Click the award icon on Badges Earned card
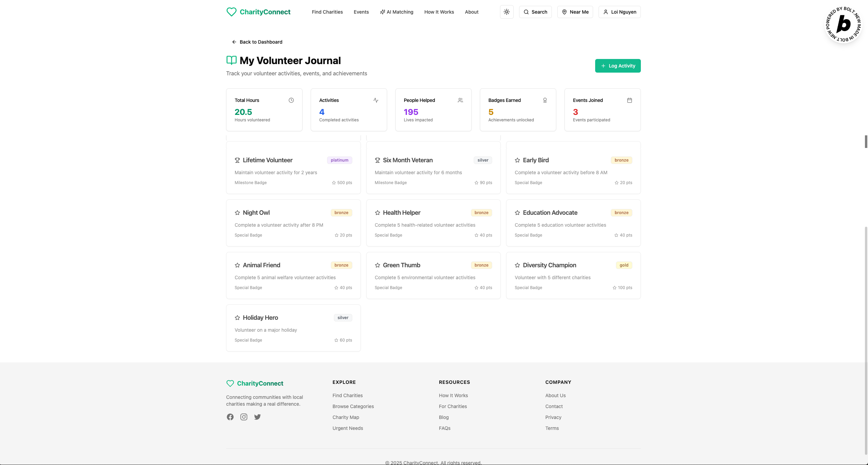 click(x=545, y=100)
